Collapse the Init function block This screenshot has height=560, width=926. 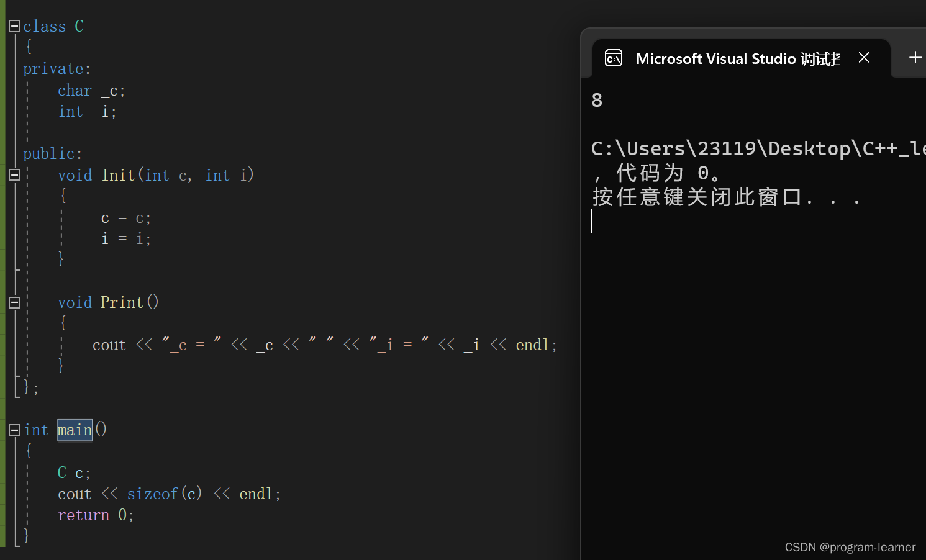pyautogui.click(x=14, y=175)
